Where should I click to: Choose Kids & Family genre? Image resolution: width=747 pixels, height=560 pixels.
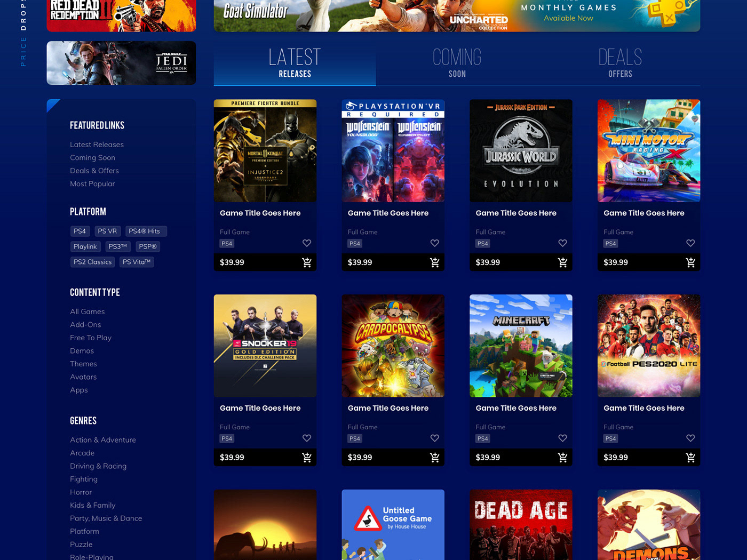[93, 505]
